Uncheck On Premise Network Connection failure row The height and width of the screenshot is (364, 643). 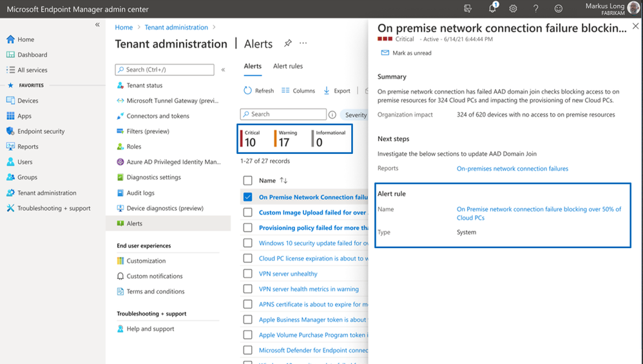pos(247,196)
